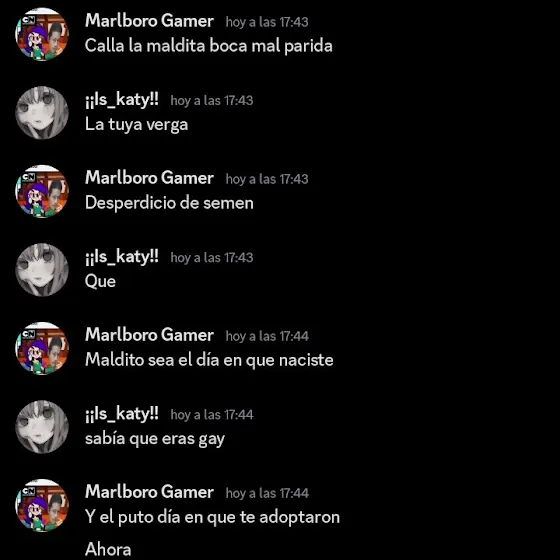Click the first 'hoy a las 17:43' timestamp
This screenshot has width=560, height=560.
267,22
